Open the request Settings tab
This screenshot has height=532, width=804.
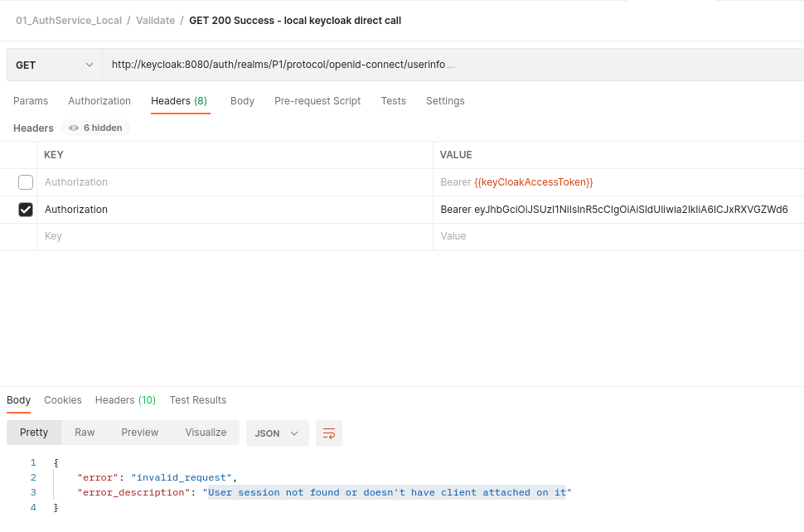click(445, 100)
